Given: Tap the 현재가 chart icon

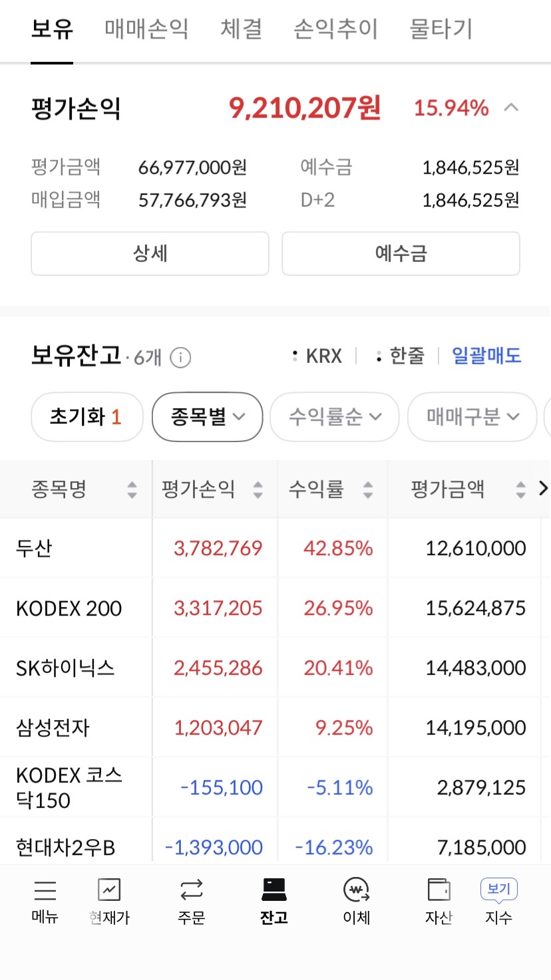Looking at the screenshot, I should click(109, 890).
